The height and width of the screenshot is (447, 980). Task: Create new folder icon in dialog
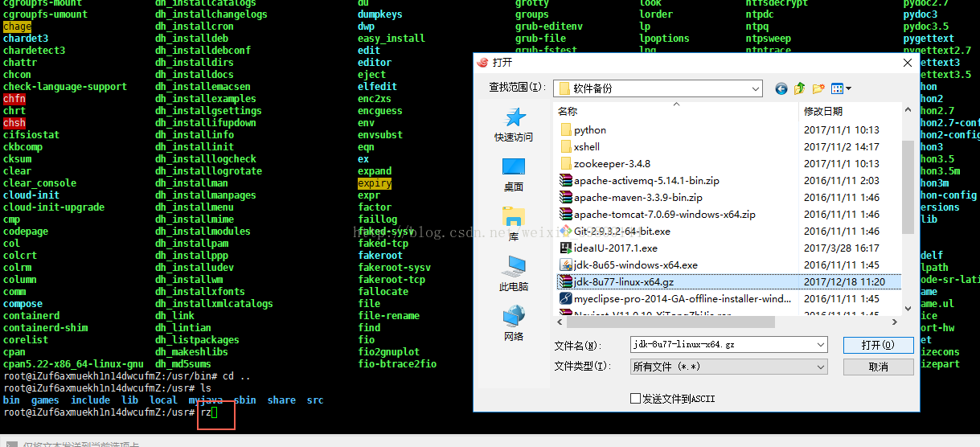point(818,88)
